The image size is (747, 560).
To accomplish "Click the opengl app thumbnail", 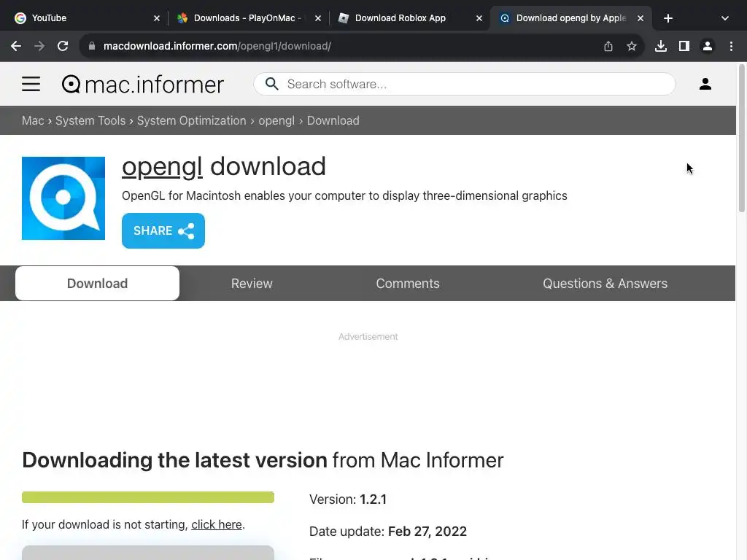I will [x=63, y=198].
